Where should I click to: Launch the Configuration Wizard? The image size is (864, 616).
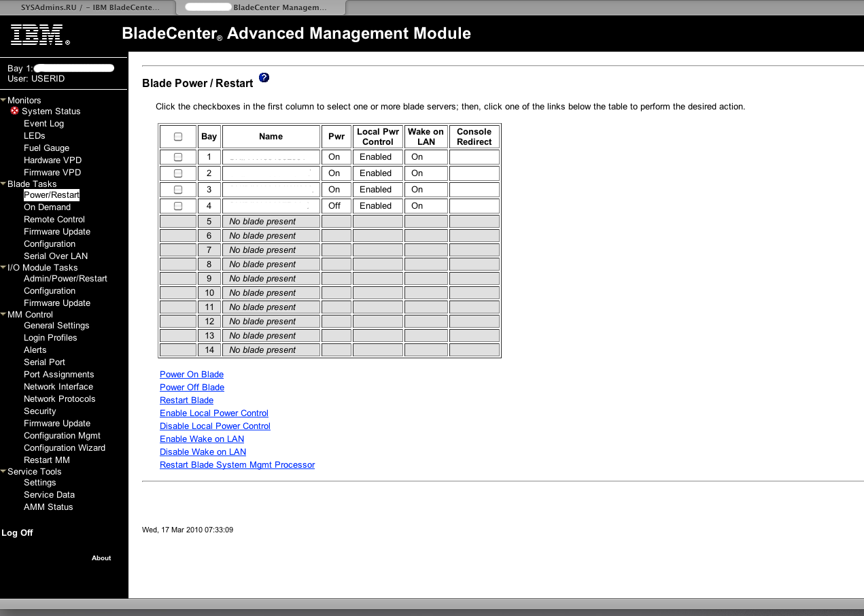point(65,448)
